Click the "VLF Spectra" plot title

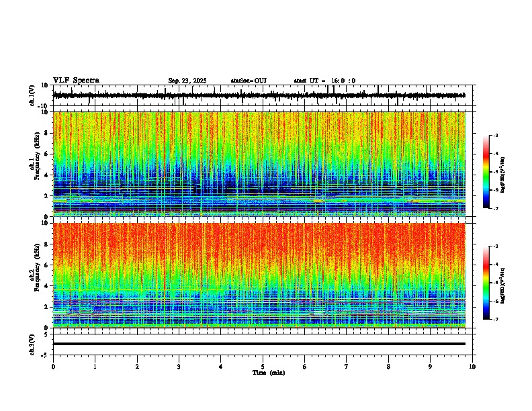pos(76,81)
